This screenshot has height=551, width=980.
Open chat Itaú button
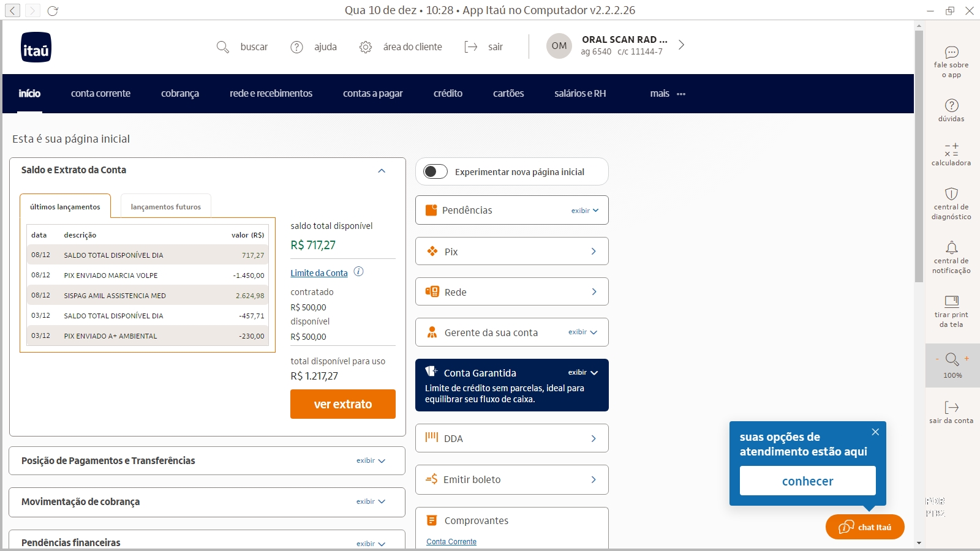865,527
